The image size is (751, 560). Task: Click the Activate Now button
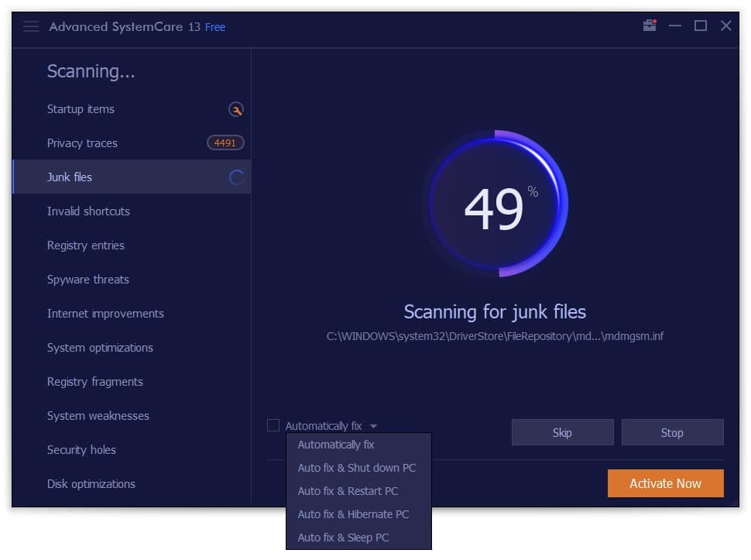coord(665,483)
